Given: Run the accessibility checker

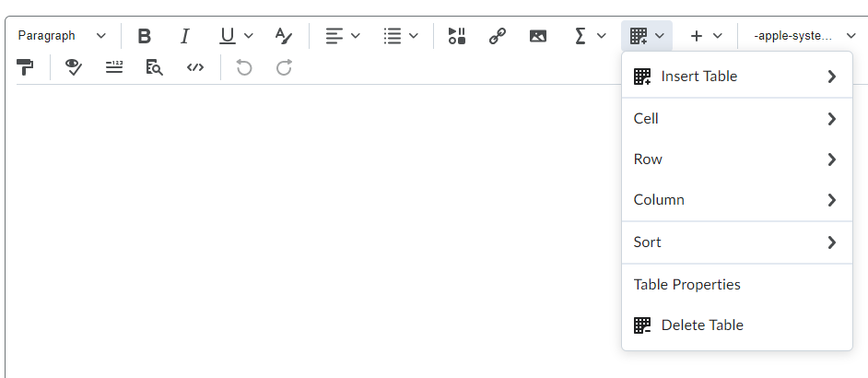Looking at the screenshot, I should [74, 67].
